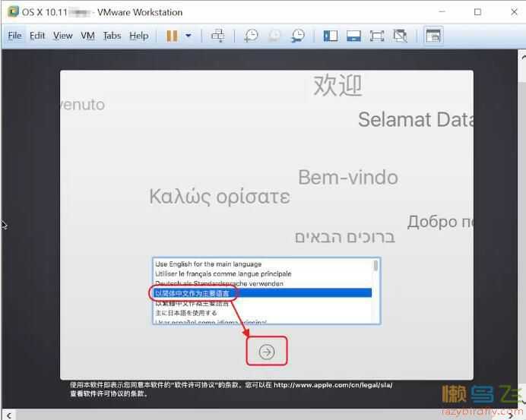
Task: Pause the virtual machine with the orange pause icon
Action: click(172, 36)
